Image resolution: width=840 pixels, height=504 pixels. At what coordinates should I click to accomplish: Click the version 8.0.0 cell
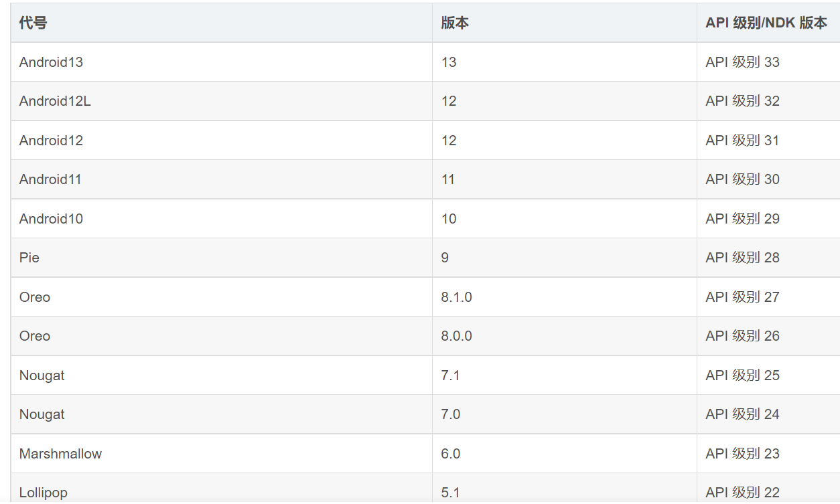tap(565, 336)
